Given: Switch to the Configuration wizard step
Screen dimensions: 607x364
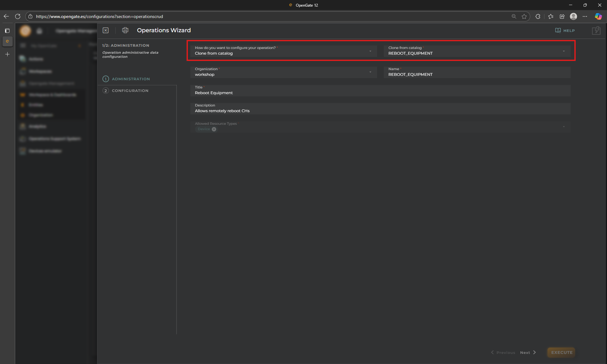Looking at the screenshot, I should 130,91.
